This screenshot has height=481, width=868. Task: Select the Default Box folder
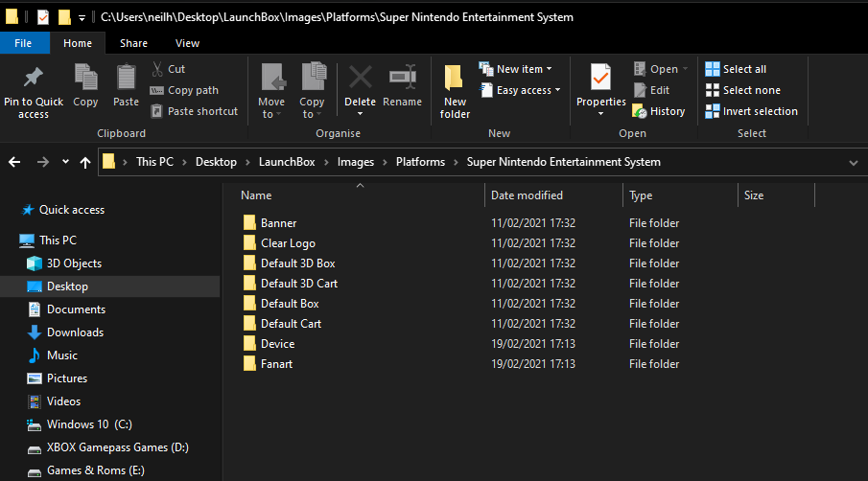[281, 304]
